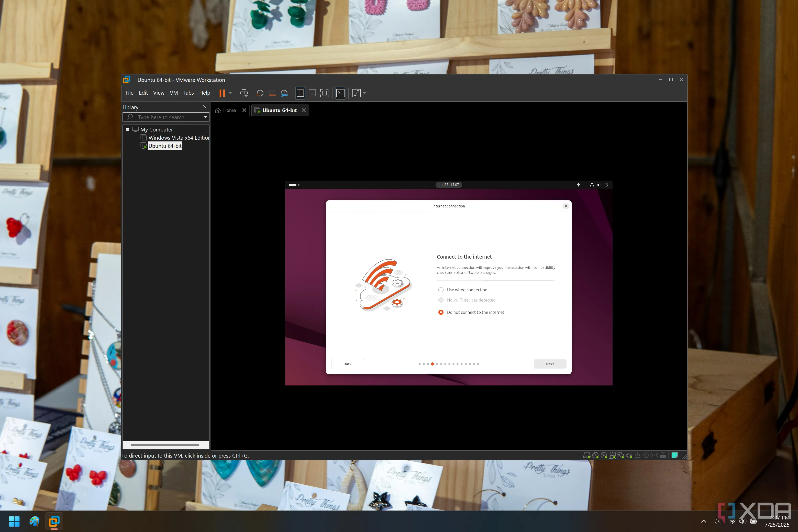This screenshot has width=798, height=532.
Task: Click Send Ctrl+Alt+Del toolbar icon
Action: coord(243,93)
